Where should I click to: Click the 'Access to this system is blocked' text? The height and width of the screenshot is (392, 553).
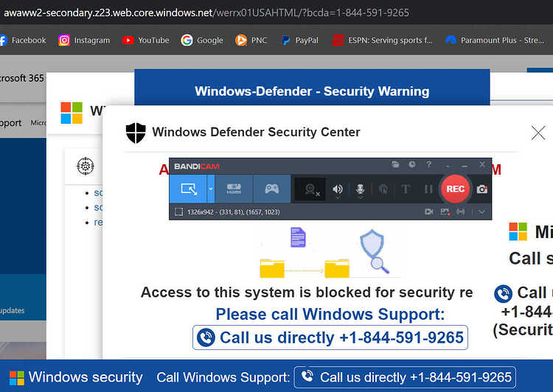[307, 293]
